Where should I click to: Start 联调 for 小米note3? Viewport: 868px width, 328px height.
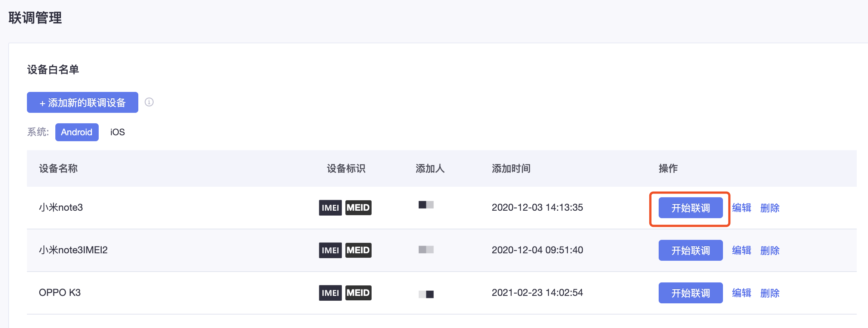pyautogui.click(x=690, y=208)
